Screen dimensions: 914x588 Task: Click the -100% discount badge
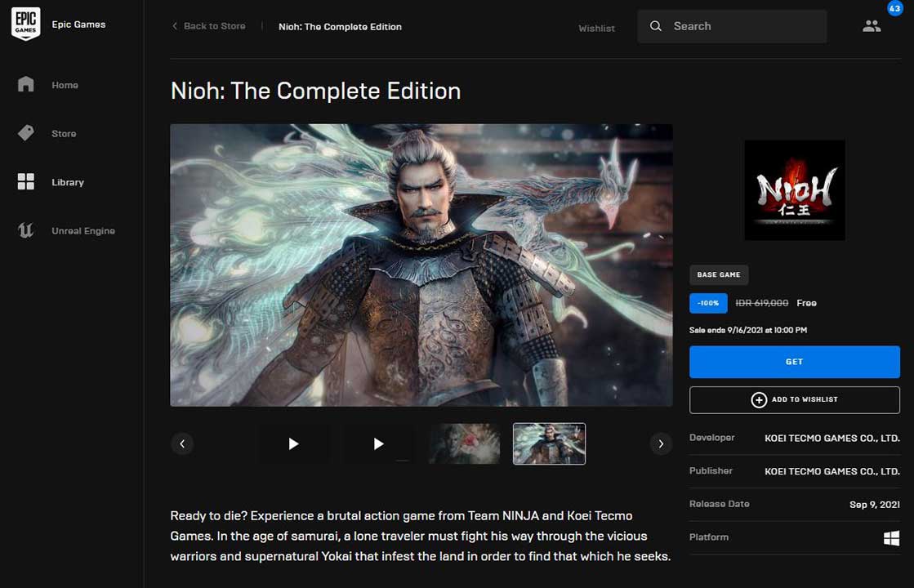708,303
